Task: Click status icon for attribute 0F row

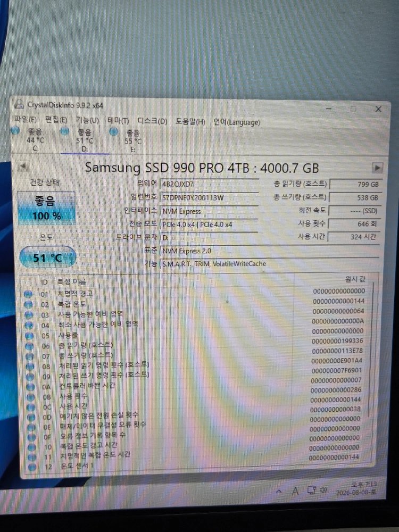Action: [x=31, y=437]
